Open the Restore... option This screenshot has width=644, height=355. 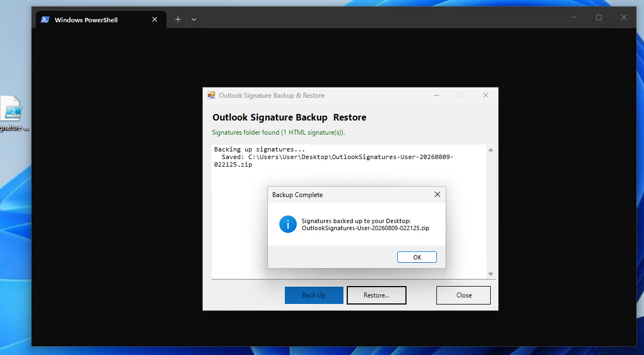click(x=377, y=295)
